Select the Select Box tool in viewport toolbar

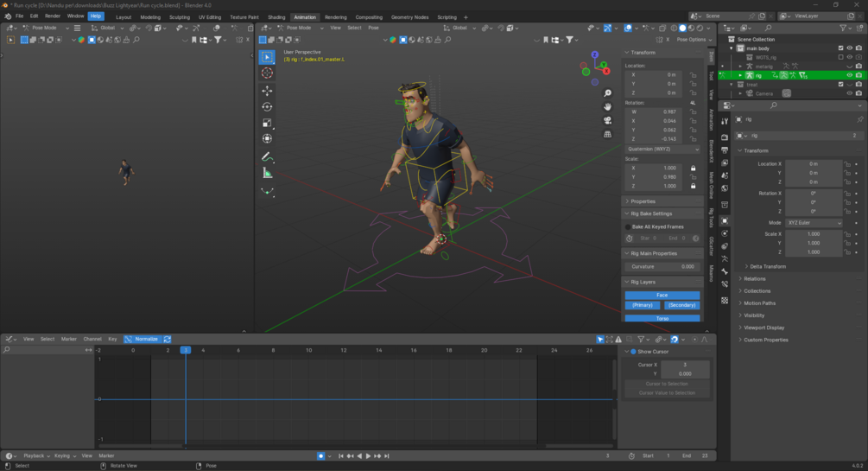coord(268,57)
